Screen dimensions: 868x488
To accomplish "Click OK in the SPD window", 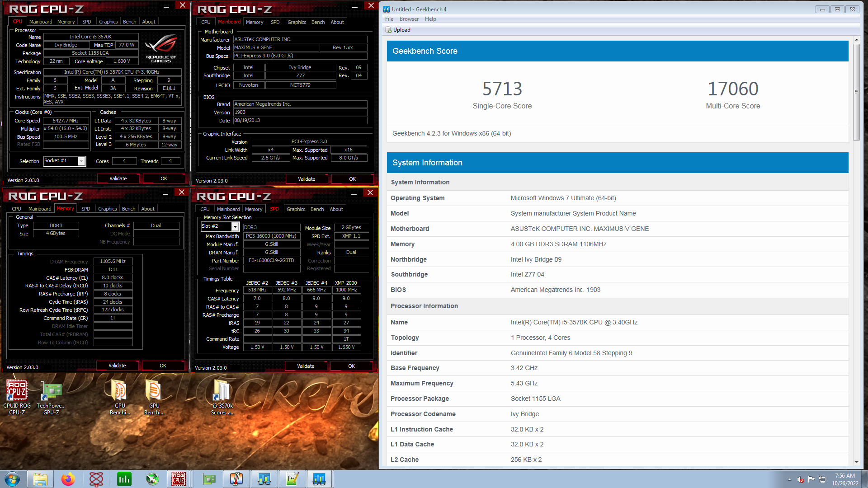I will tap(352, 366).
